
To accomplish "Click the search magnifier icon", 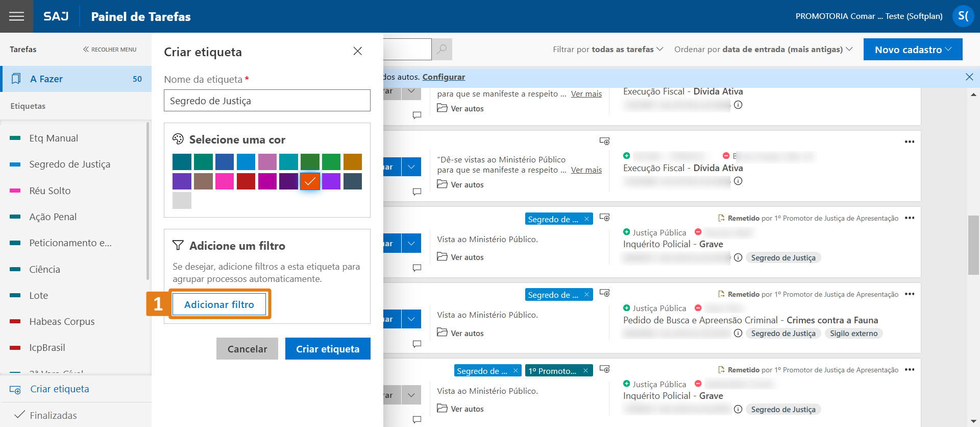I will (442, 50).
